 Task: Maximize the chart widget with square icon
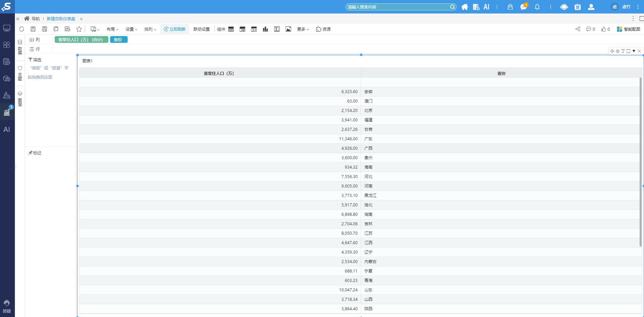tap(628, 51)
